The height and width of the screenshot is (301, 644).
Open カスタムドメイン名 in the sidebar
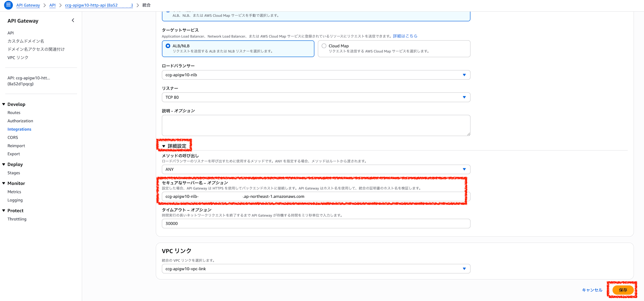(x=26, y=41)
